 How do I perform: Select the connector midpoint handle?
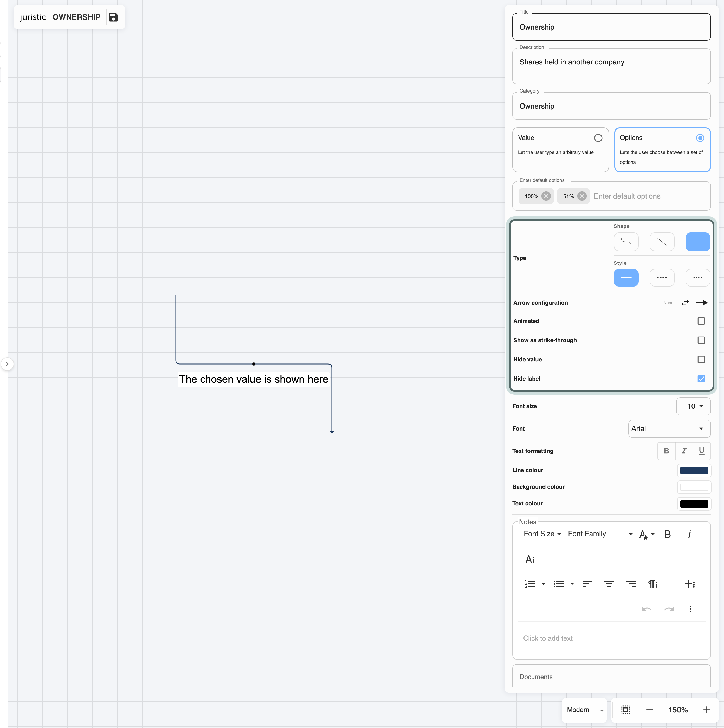[x=254, y=364]
